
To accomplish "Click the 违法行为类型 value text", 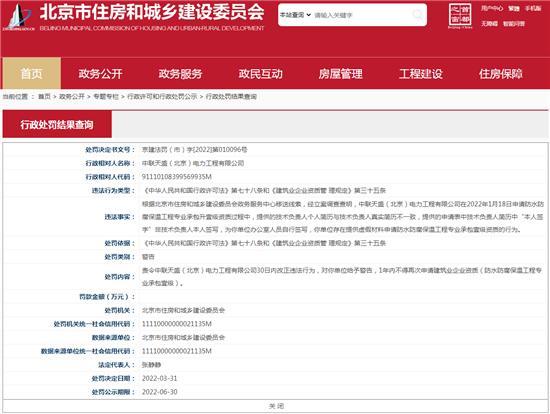I will point(264,191).
